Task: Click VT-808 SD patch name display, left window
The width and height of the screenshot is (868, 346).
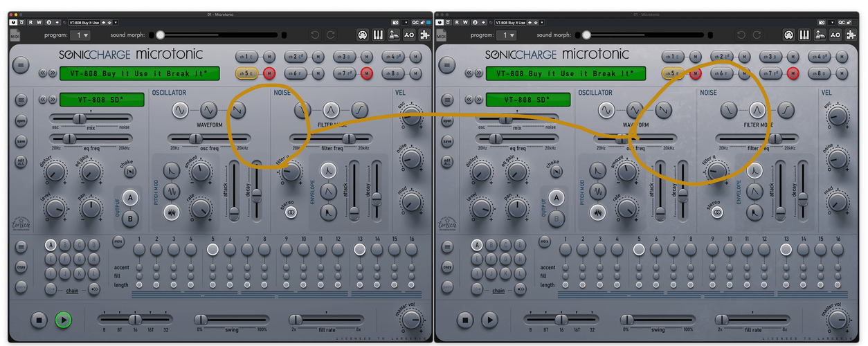Action: coord(102,100)
